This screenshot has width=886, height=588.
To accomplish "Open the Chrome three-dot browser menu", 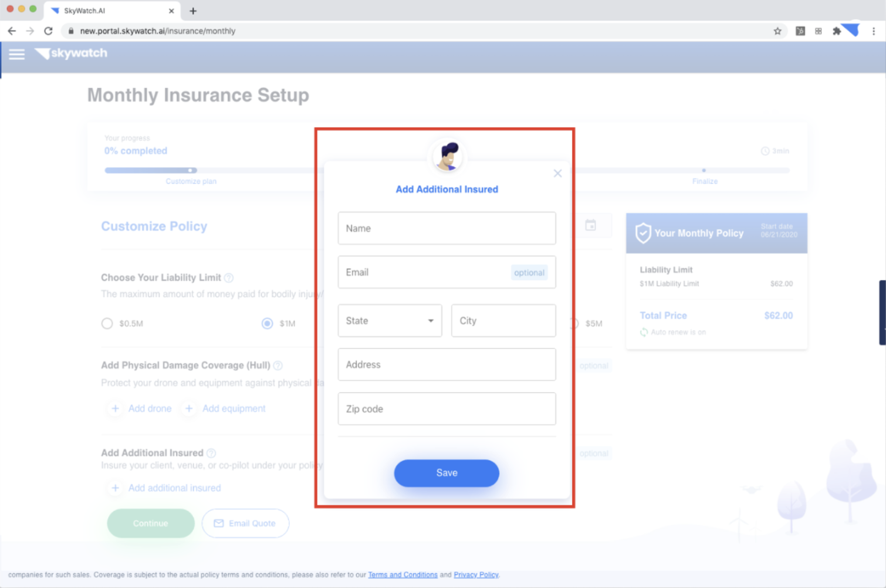I will pos(874,31).
